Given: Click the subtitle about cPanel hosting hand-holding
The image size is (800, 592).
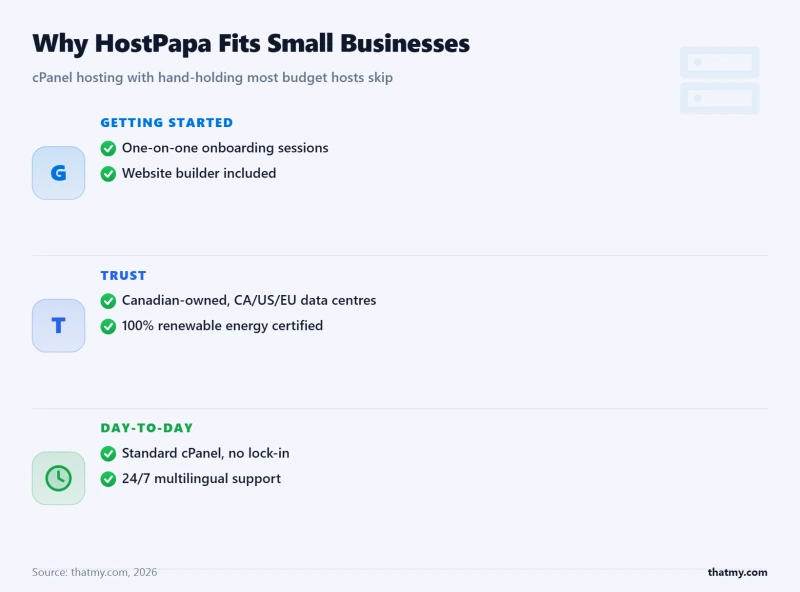Looking at the screenshot, I should click(212, 78).
